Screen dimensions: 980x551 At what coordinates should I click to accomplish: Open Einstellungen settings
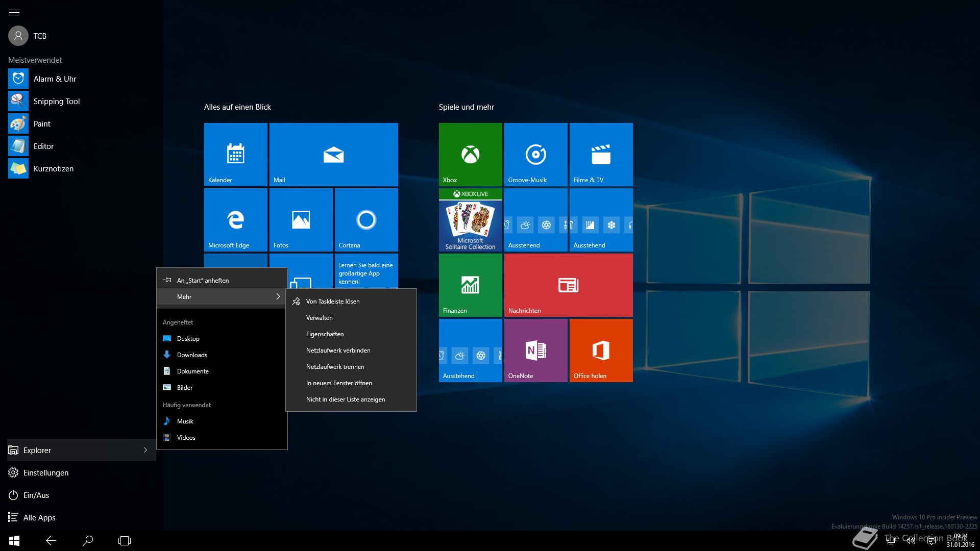(x=82, y=472)
